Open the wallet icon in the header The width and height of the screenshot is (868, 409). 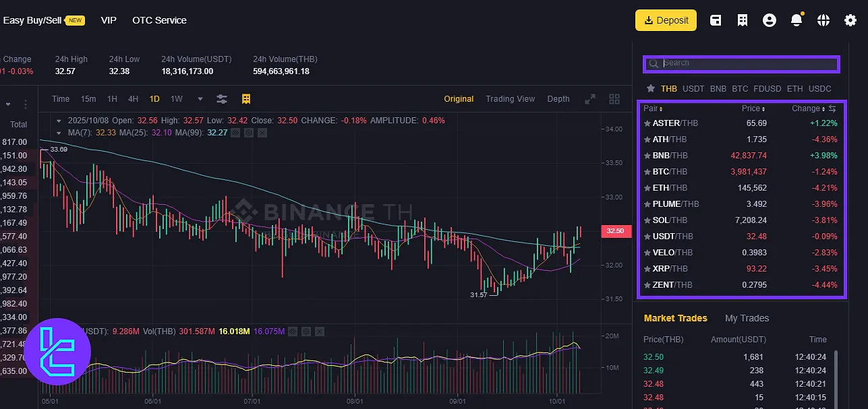coord(716,20)
